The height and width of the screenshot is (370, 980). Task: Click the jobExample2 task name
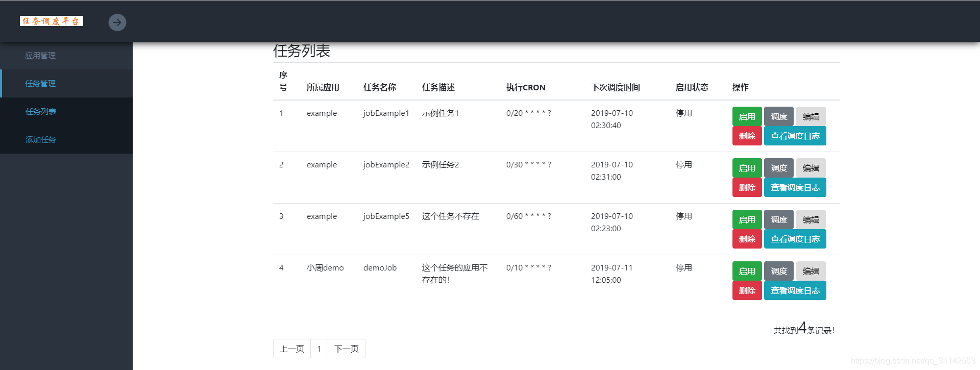pyautogui.click(x=386, y=165)
